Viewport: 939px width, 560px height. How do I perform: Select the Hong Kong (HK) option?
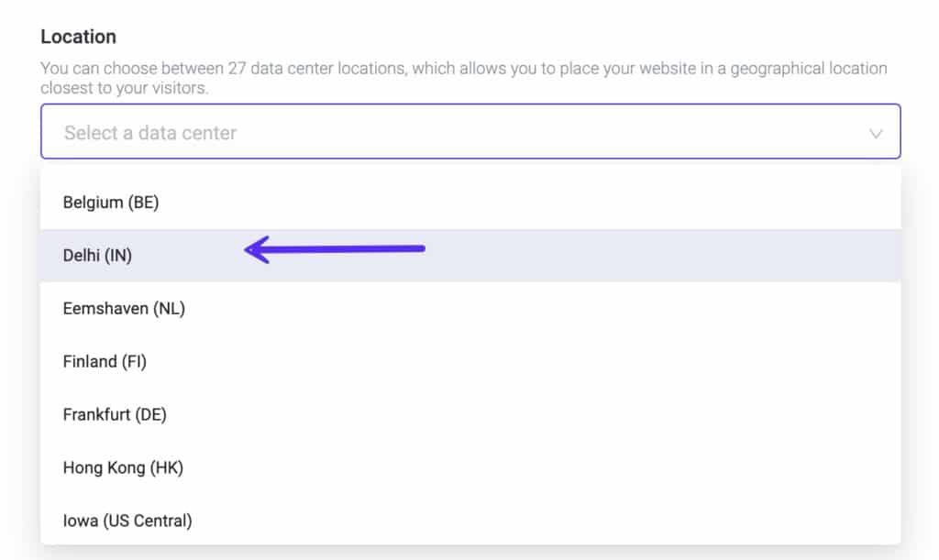[123, 467]
